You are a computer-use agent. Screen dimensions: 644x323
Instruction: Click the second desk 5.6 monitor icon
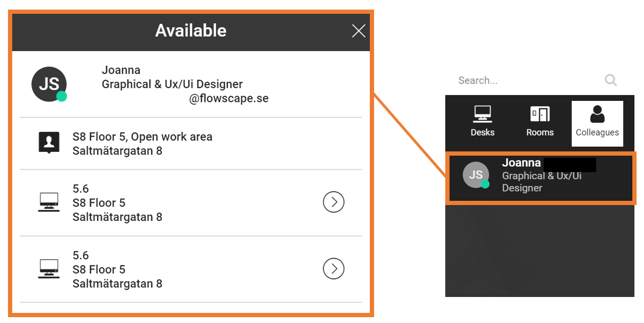49,269
